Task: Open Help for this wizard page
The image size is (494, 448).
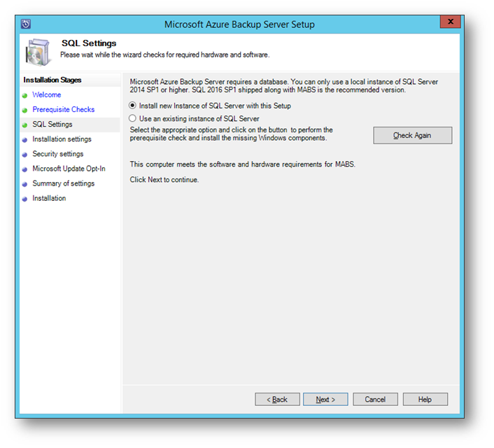Action: [x=425, y=400]
